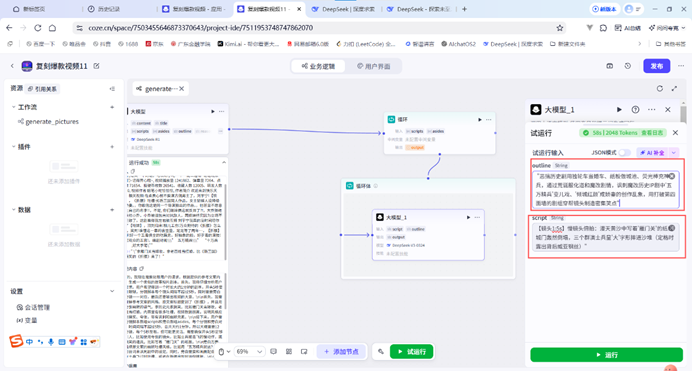
Task: Copy the output next to 运行成功
Action: click(133, 171)
